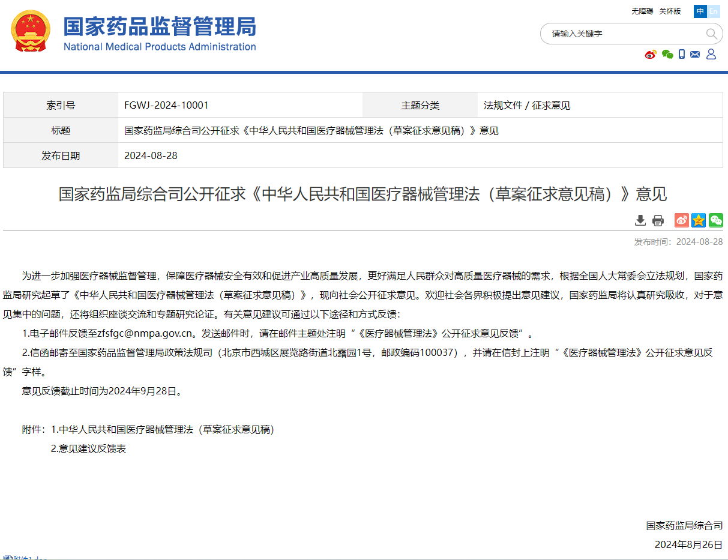728x560 pixels.
Task: Switch to 关怀版 care version
Action: pyautogui.click(x=670, y=11)
